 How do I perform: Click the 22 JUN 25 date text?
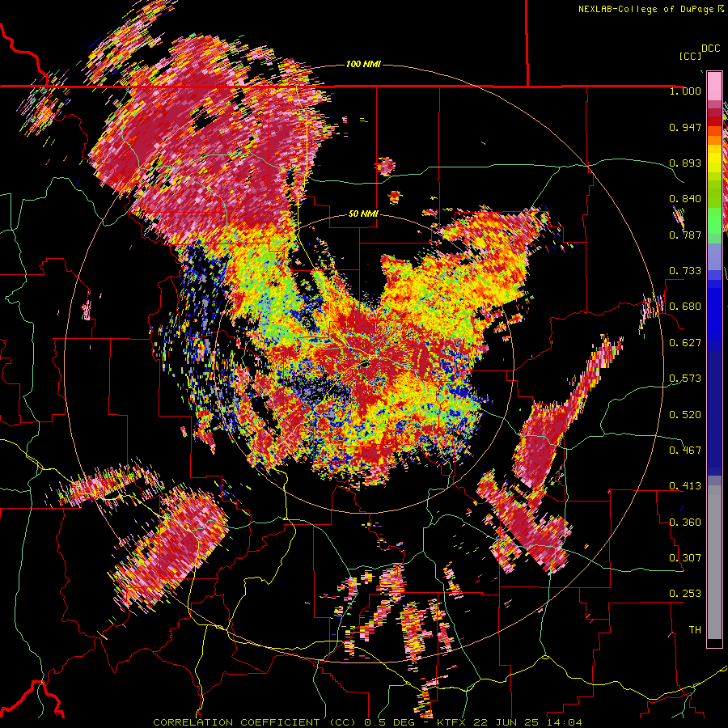506,722
